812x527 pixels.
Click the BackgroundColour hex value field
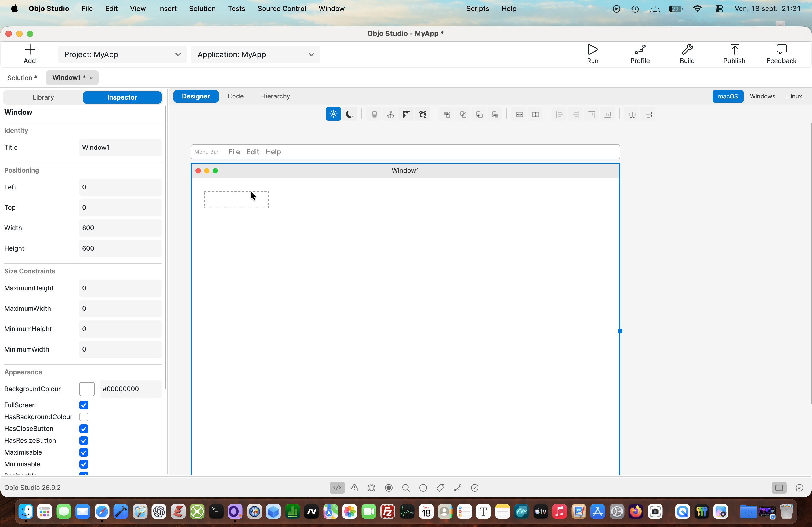click(131, 389)
